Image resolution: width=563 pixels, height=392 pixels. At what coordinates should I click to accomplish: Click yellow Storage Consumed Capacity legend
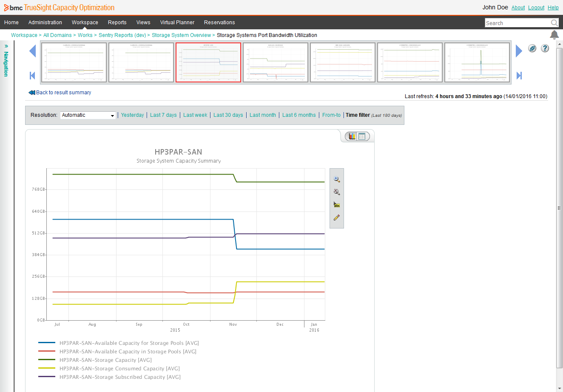109,369
